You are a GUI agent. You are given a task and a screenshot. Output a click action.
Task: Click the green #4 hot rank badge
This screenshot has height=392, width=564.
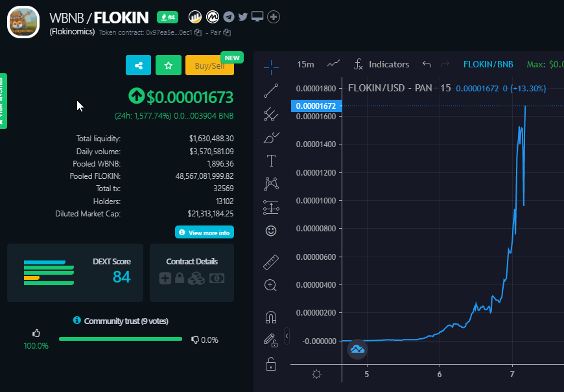[168, 17]
